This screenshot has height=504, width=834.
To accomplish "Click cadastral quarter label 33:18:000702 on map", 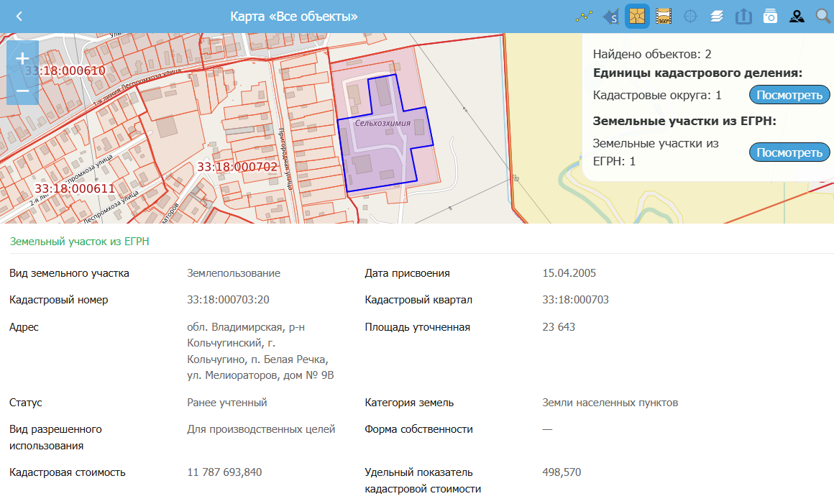I will coord(237,167).
